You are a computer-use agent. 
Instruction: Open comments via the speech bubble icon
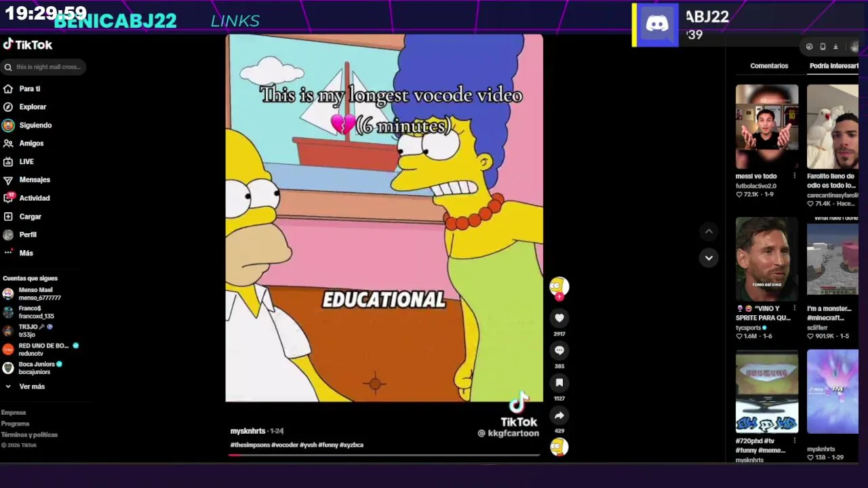coord(559,350)
